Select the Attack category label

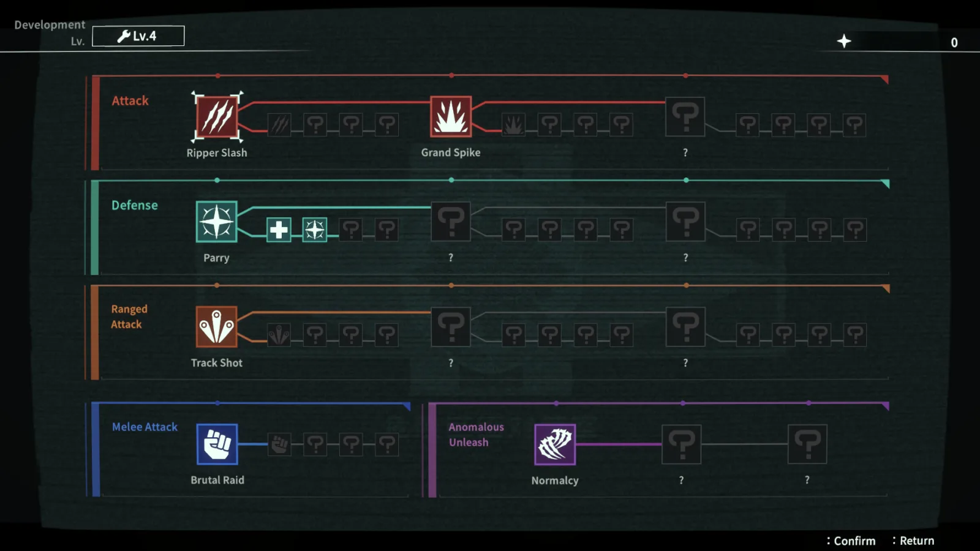130,100
